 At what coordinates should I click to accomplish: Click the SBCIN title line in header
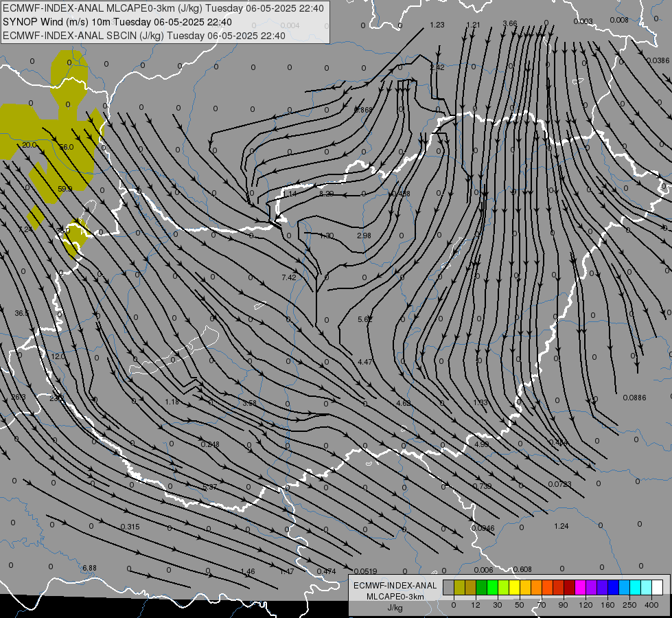click(144, 36)
